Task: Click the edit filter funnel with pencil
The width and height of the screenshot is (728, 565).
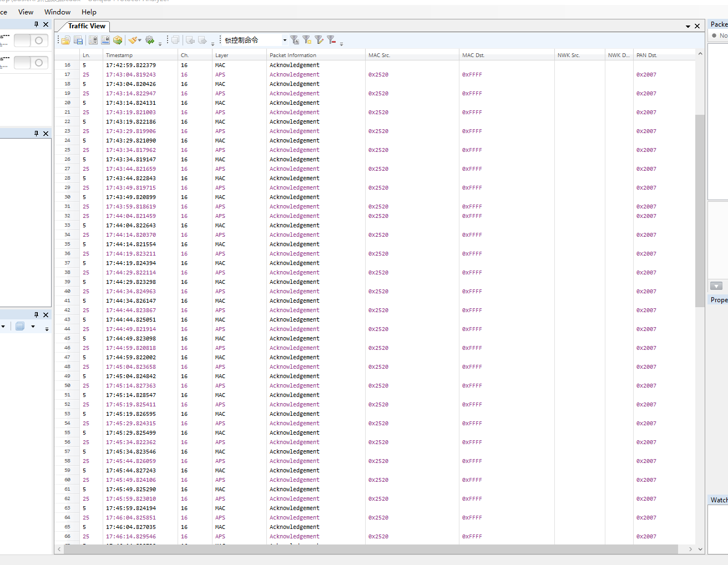Action: coord(319,40)
